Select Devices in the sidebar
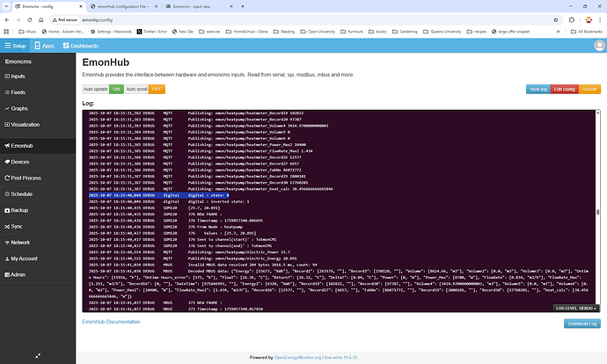 [19, 162]
